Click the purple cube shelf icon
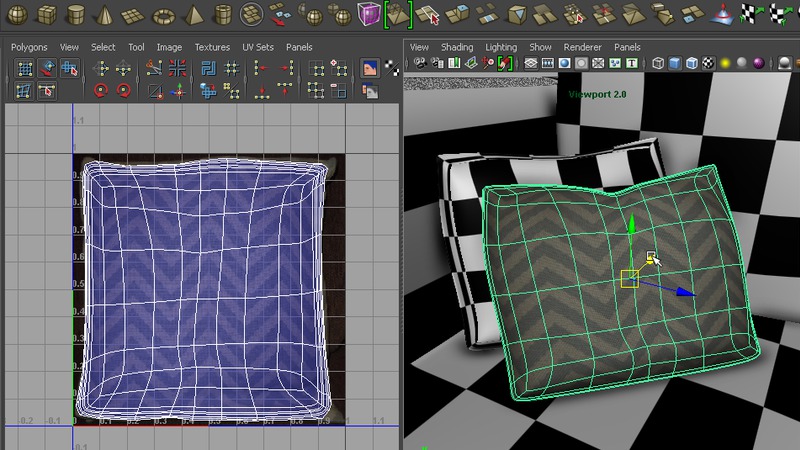Viewport: 800px width, 450px height. click(369, 15)
